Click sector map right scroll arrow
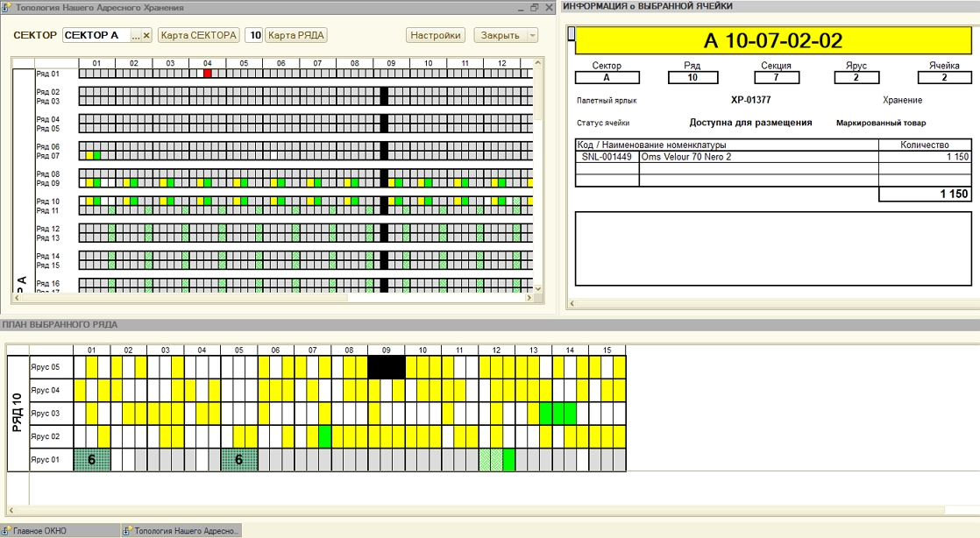Screen dimensions: 980x538 coord(529,298)
